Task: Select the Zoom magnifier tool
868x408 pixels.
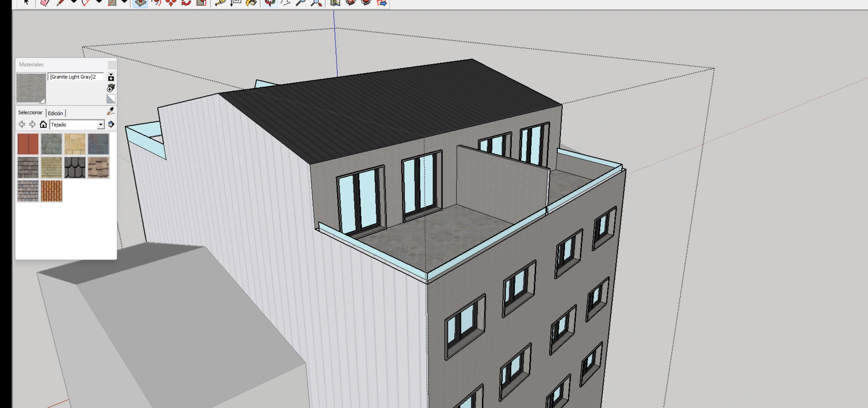Action: coord(301,2)
